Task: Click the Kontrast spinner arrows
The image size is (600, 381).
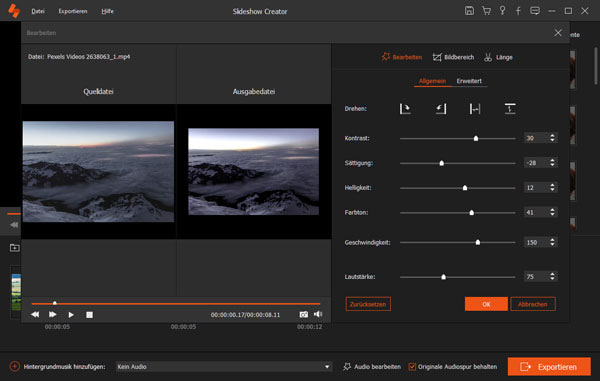Action: point(552,138)
